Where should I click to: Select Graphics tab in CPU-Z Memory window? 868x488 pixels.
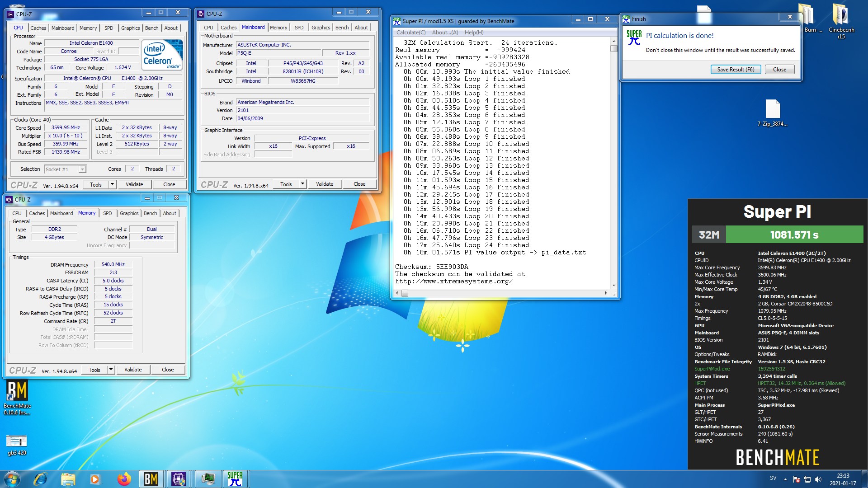tap(129, 213)
